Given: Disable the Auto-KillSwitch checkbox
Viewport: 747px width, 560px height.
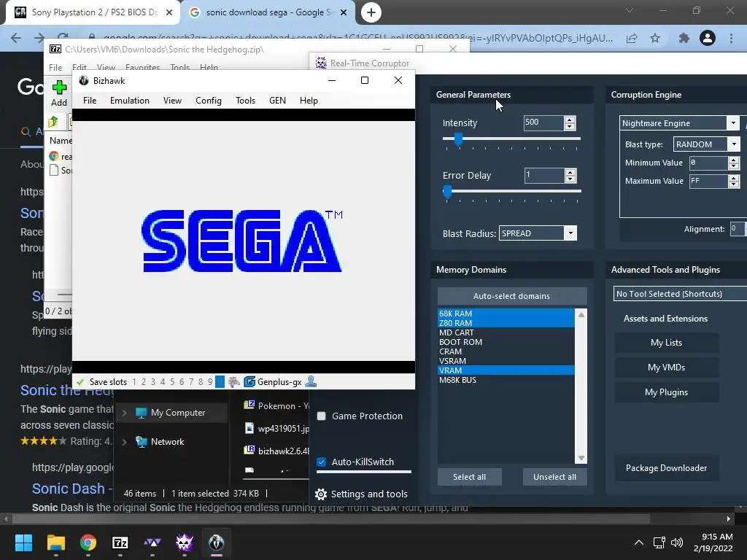Looking at the screenshot, I should coord(322,462).
